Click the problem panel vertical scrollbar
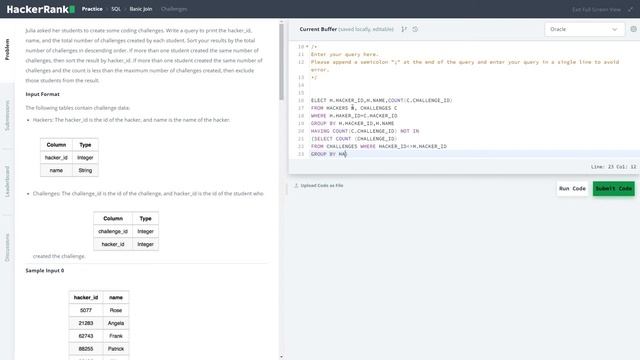The width and height of the screenshot is (640, 360). coord(281,61)
